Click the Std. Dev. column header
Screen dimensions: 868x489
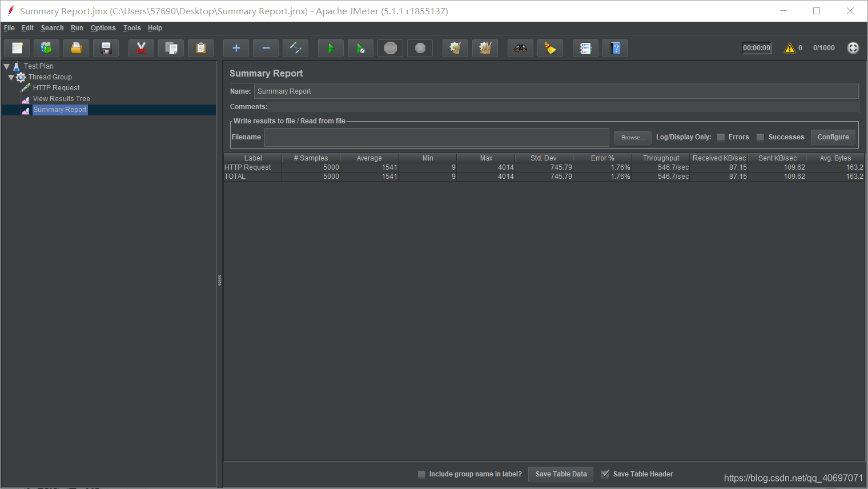[x=544, y=158]
